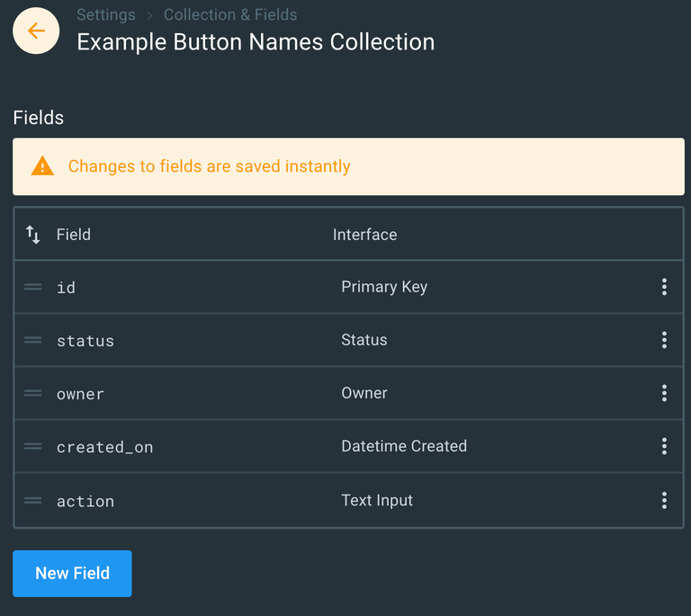Screen dimensions: 691x616
Task: Expand the more options for owner field
Action: point(664,393)
